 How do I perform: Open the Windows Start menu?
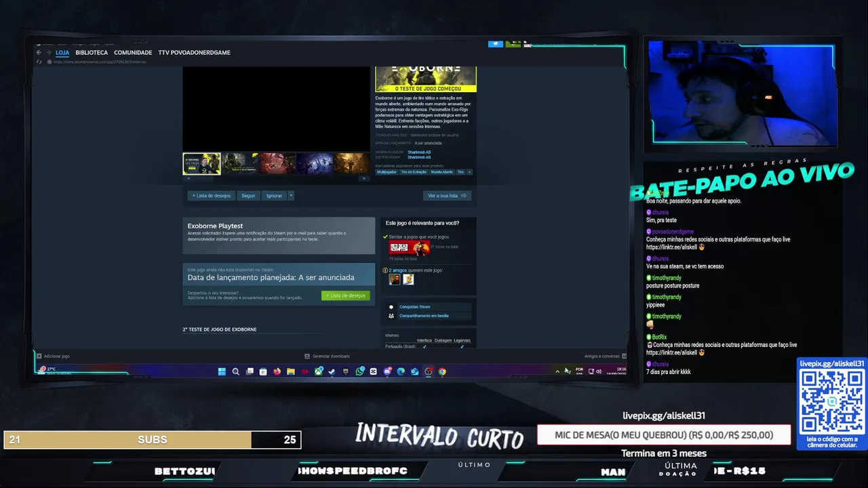coord(222,371)
